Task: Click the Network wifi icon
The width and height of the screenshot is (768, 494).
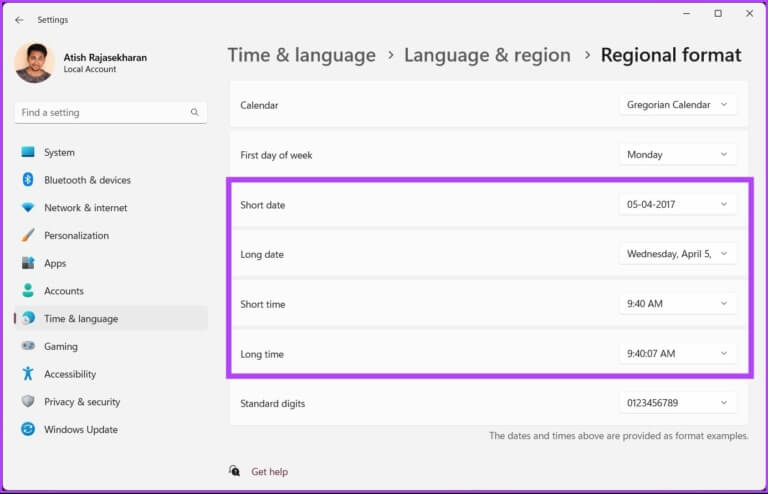Action: (28, 208)
